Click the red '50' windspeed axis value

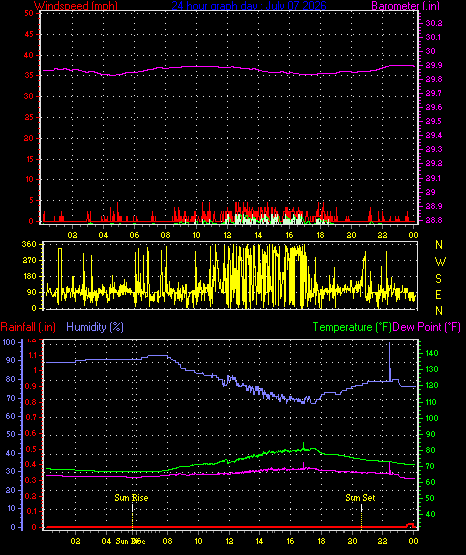click(x=29, y=13)
